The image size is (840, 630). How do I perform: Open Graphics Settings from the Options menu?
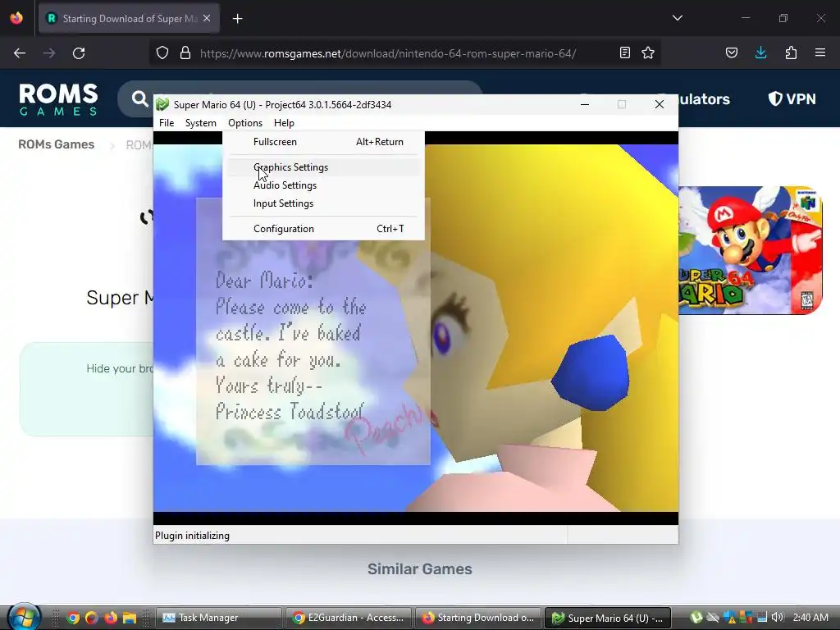click(323, 167)
